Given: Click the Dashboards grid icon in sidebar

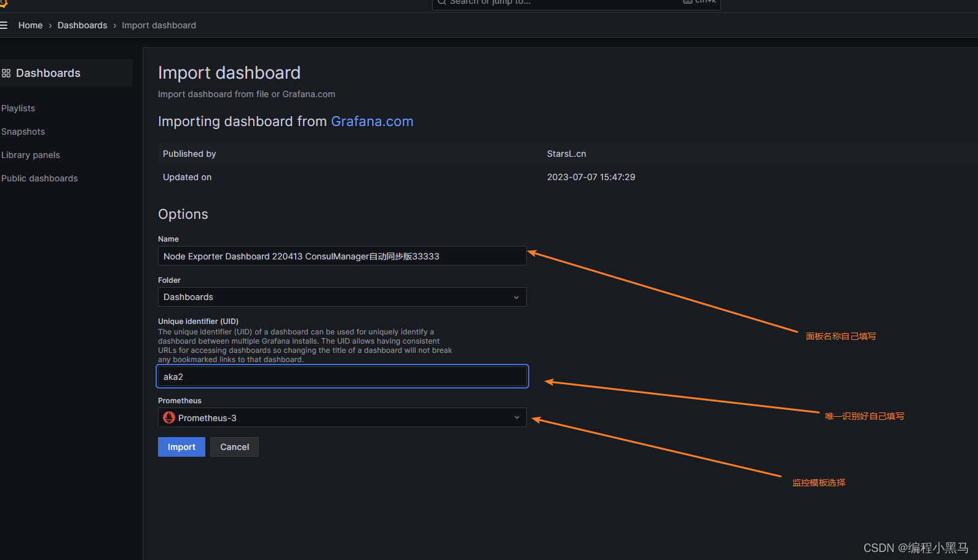Looking at the screenshot, I should [6, 73].
